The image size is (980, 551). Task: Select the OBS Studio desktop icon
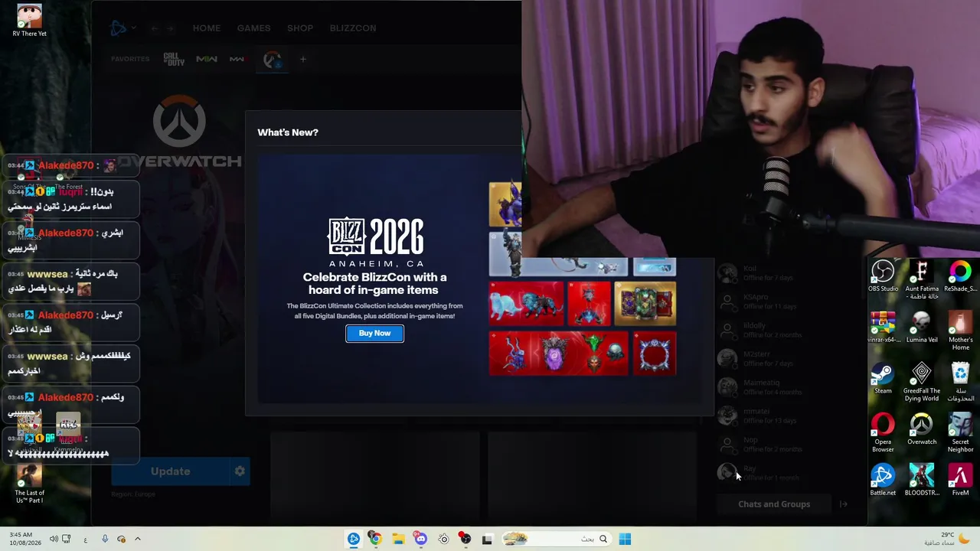[x=883, y=277]
